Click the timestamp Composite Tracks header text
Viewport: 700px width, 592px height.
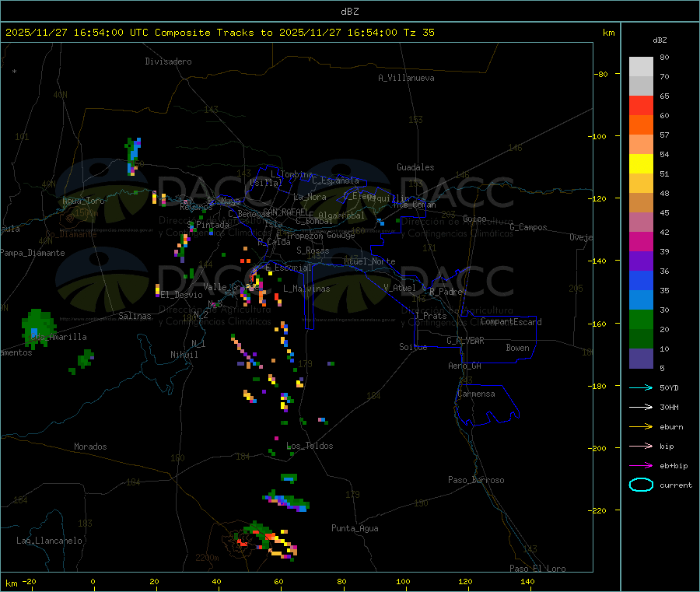pyautogui.click(x=219, y=33)
